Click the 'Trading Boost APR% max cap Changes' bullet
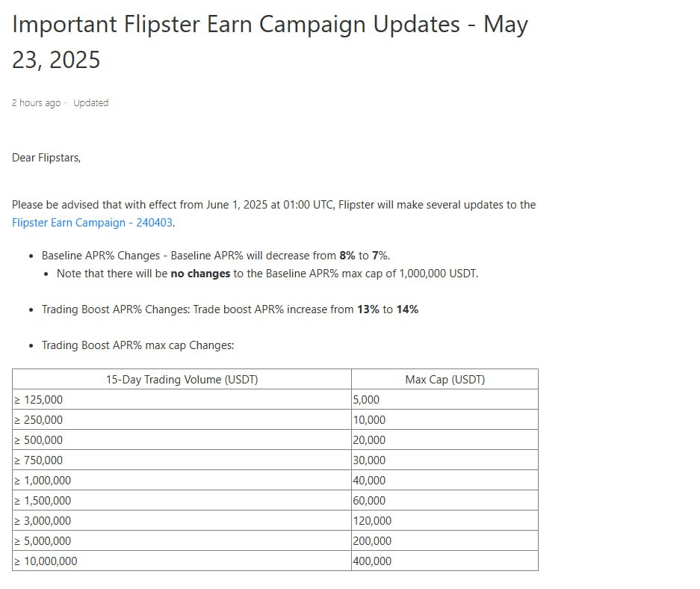Screen dimensions: 700x589 [x=138, y=345]
